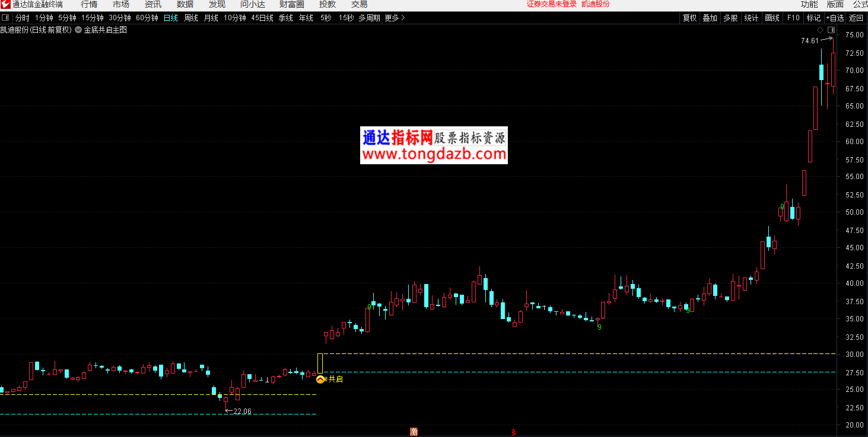This screenshot has width=868, height=437.
Task: Open the 版面 menu
Action: [835, 5]
